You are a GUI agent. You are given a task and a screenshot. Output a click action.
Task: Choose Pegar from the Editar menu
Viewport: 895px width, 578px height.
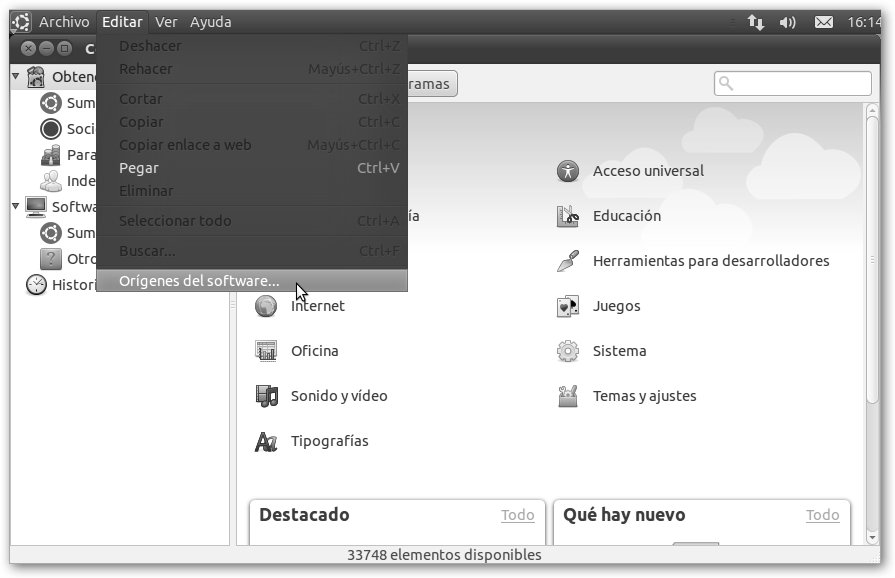(x=139, y=168)
